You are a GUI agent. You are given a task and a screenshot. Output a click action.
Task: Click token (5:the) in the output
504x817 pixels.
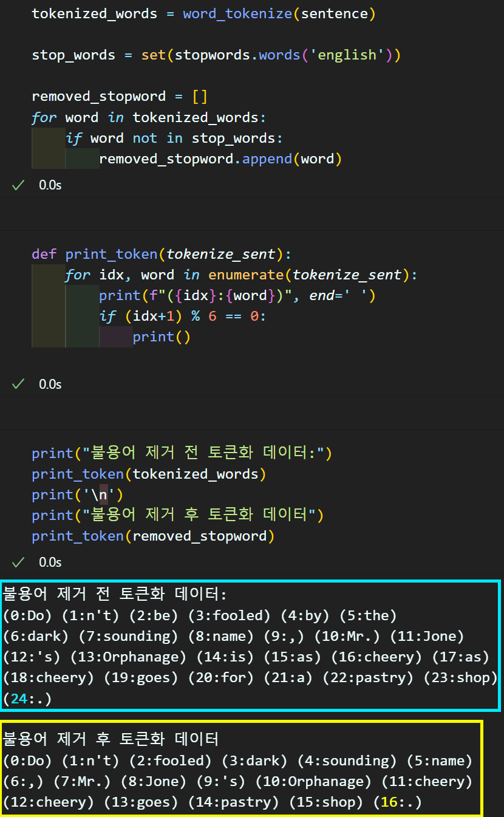(368, 615)
